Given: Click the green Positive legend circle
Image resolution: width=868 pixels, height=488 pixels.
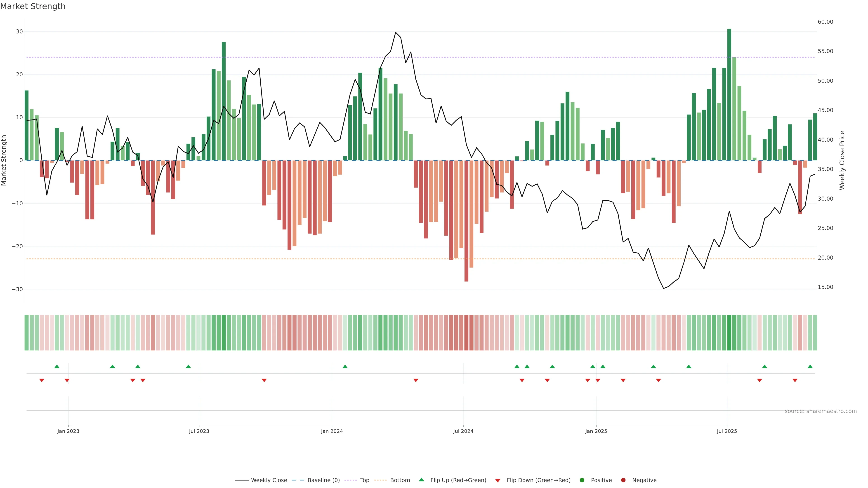Looking at the screenshot, I should coord(582,480).
